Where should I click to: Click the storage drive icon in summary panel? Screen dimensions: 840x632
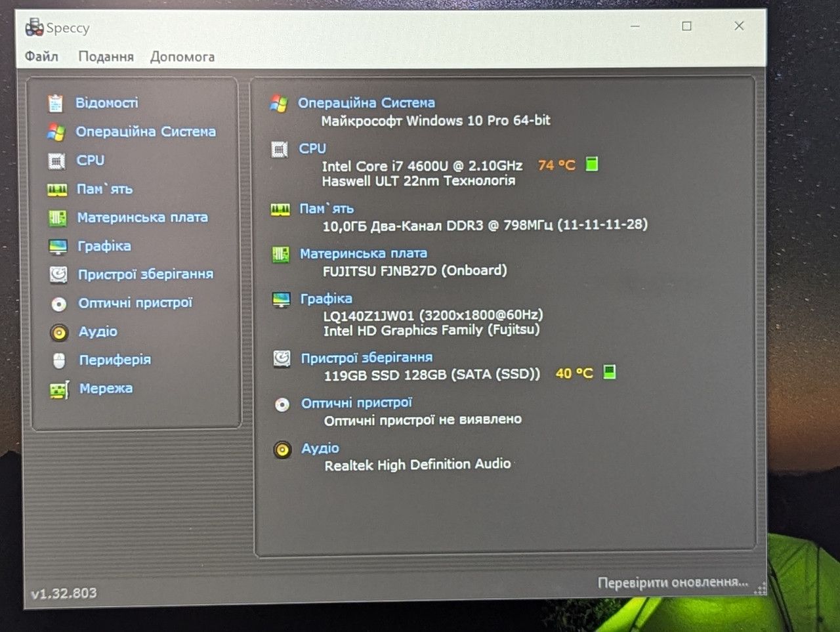tap(282, 358)
